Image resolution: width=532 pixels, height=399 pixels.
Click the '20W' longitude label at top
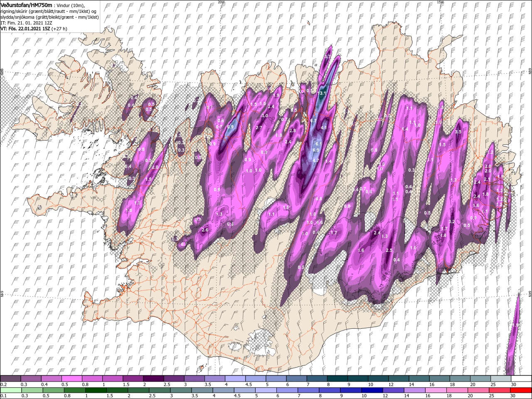[221, 2]
